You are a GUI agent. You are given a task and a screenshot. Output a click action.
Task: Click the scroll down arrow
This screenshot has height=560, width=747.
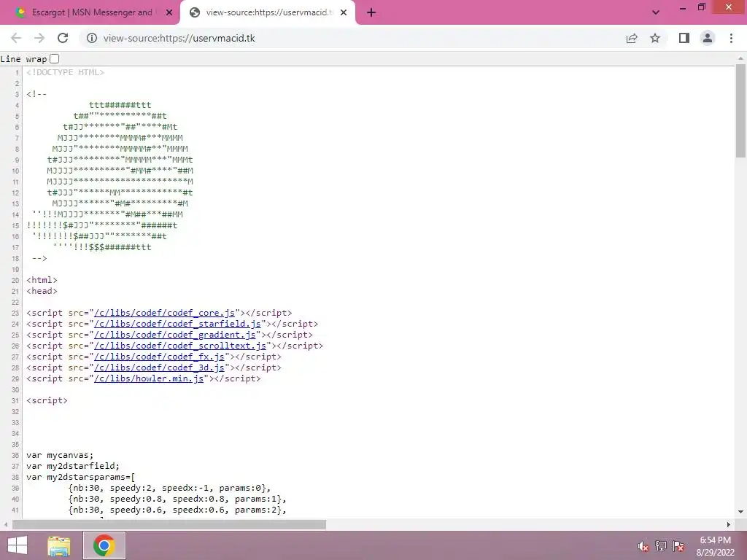pyautogui.click(x=740, y=512)
